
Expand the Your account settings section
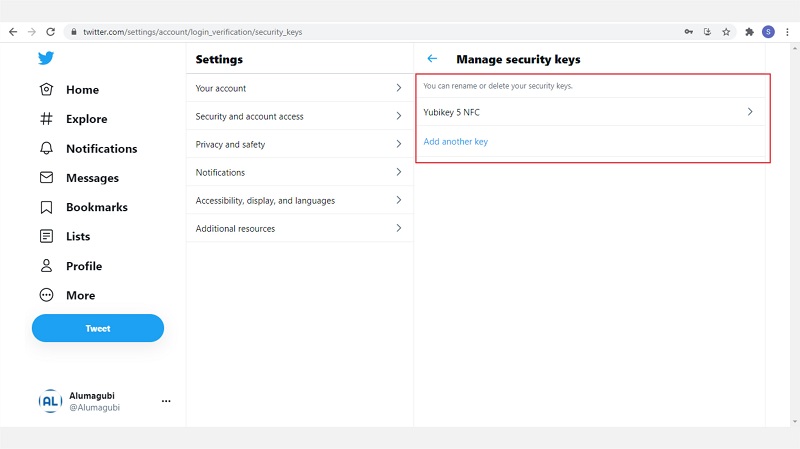tap(299, 88)
